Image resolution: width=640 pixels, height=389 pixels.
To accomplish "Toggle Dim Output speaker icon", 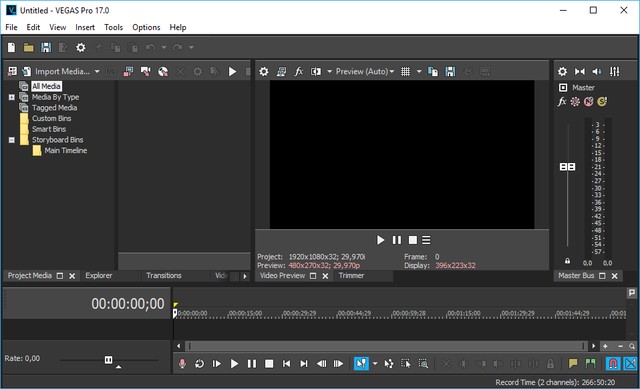I will 597,72.
